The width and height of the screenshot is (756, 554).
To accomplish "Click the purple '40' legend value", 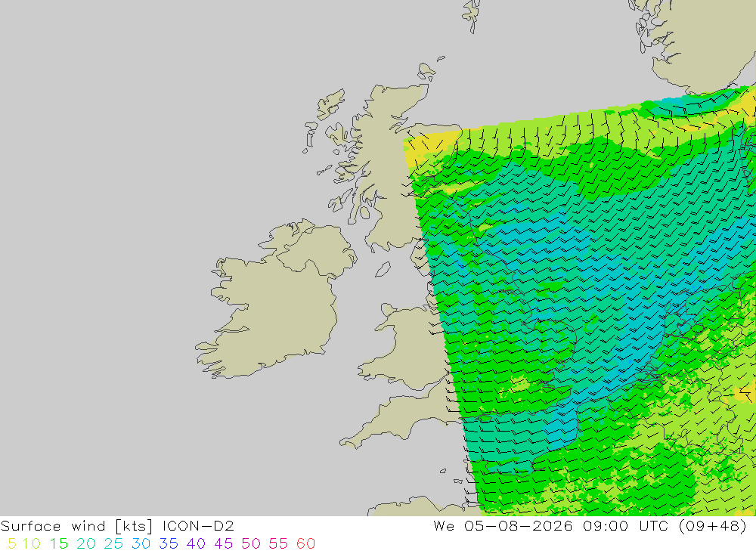I will pyautogui.click(x=196, y=544).
